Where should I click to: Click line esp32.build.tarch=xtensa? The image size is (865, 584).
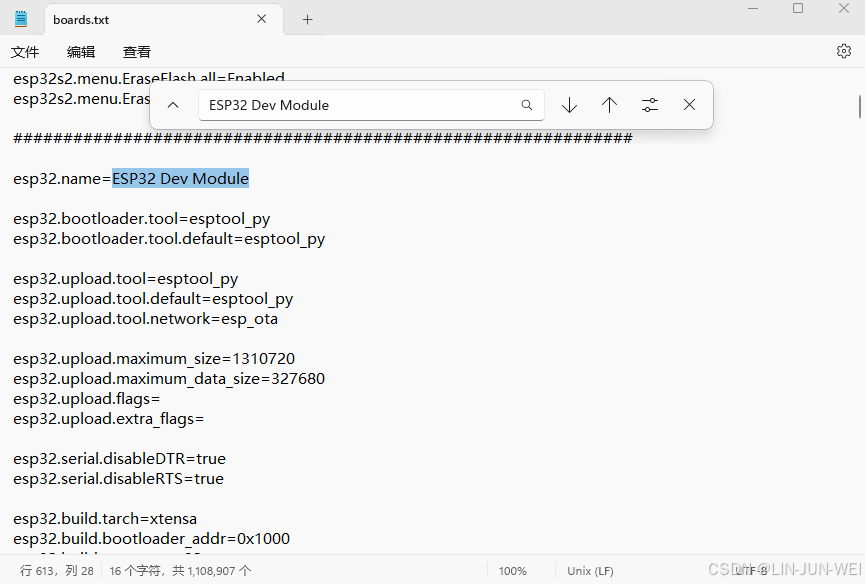coord(105,519)
